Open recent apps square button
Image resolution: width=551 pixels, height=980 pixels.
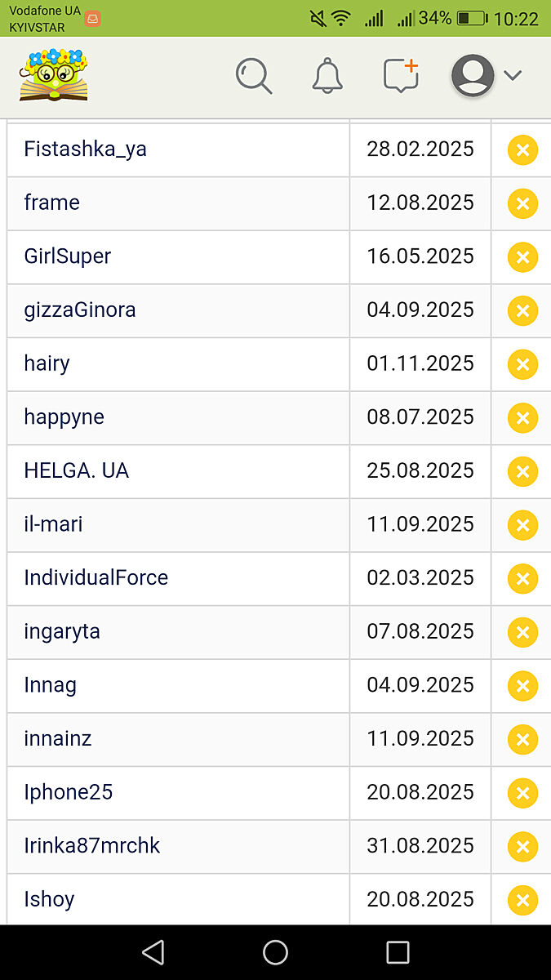398,952
